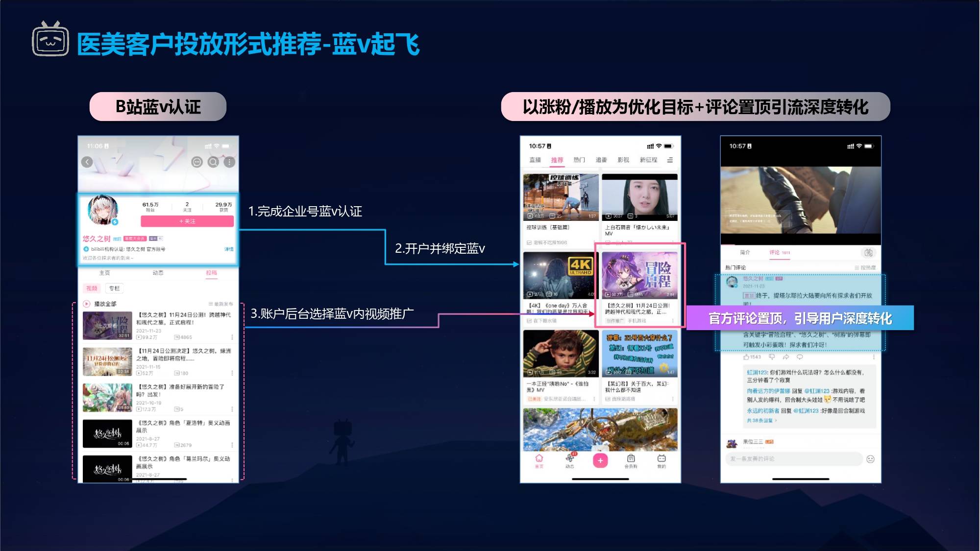Open options dots on 一本正经 card

click(x=594, y=399)
